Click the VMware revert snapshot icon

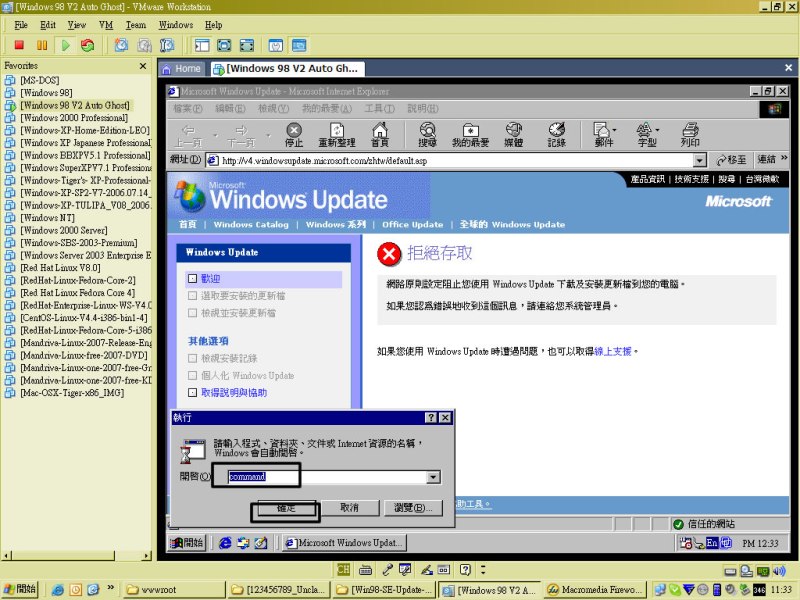pyautogui.click(x=144, y=45)
